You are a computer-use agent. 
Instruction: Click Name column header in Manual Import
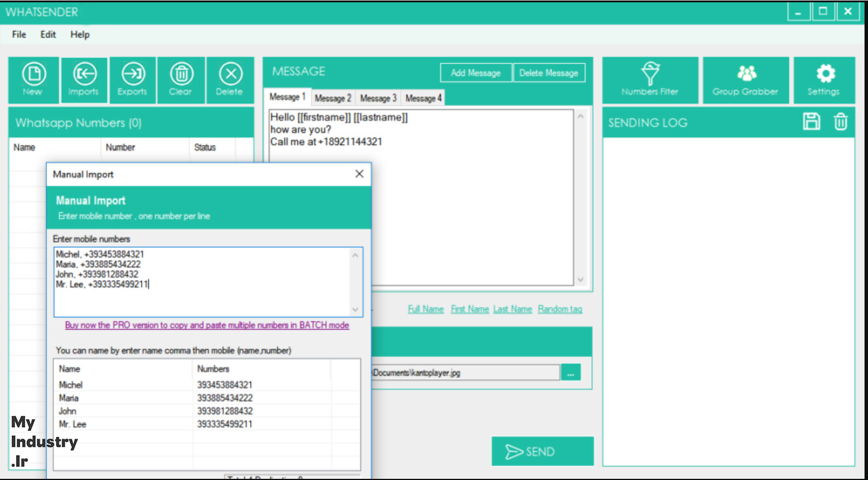[x=123, y=369]
